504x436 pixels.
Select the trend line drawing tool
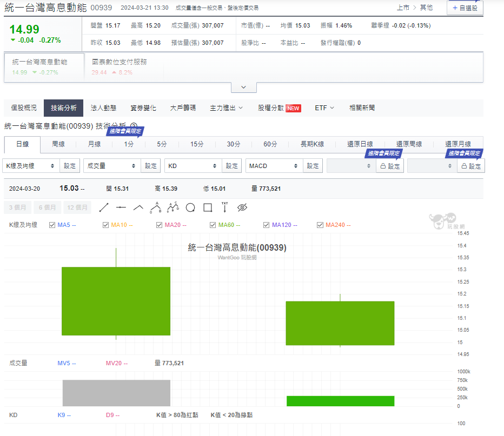[x=104, y=207]
